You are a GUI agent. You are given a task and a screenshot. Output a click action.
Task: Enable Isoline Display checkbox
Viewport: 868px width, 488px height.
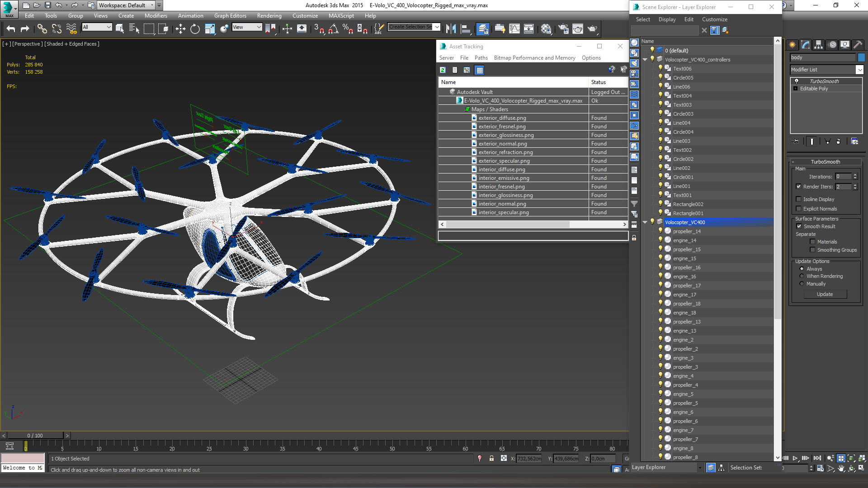coord(799,199)
